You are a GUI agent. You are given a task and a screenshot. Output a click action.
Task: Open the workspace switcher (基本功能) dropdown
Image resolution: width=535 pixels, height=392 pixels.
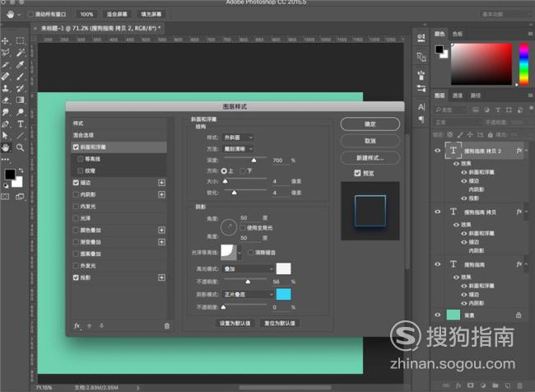[507, 14]
